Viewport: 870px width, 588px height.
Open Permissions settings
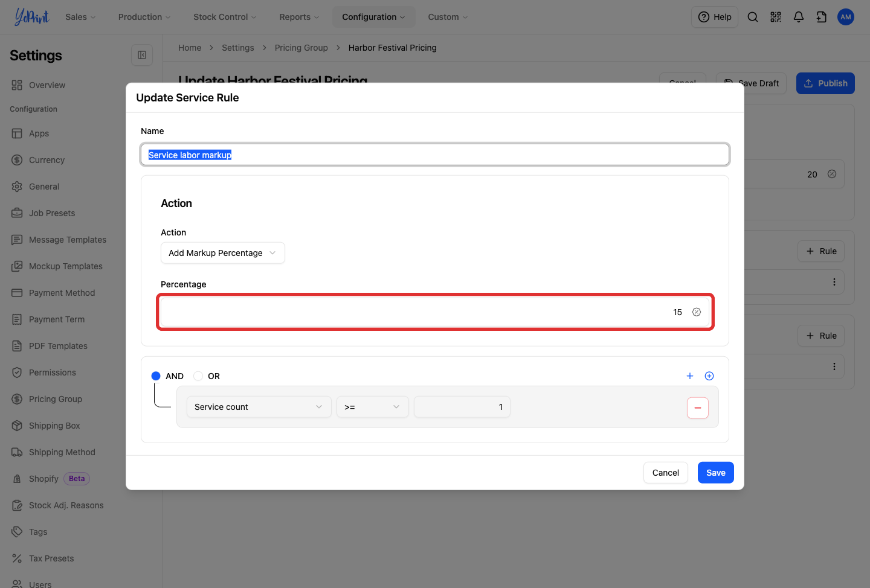[53, 372]
